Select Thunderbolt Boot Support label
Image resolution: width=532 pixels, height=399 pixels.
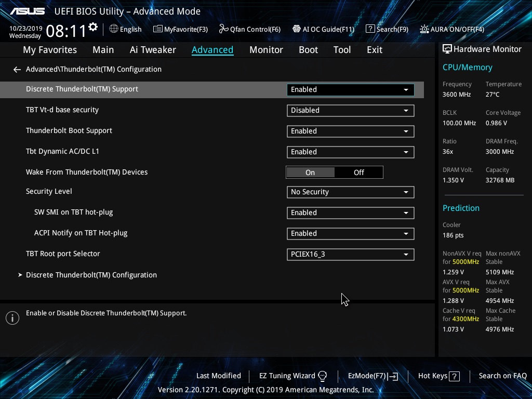(x=69, y=130)
